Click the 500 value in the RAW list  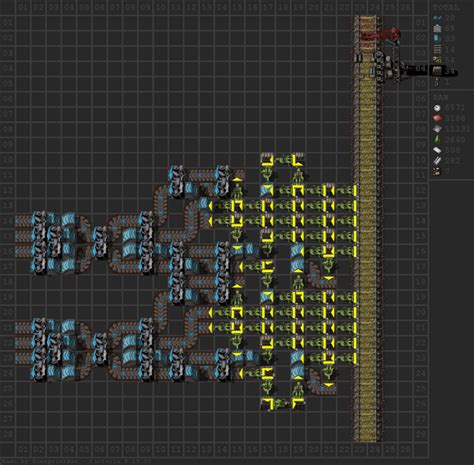click(x=452, y=150)
